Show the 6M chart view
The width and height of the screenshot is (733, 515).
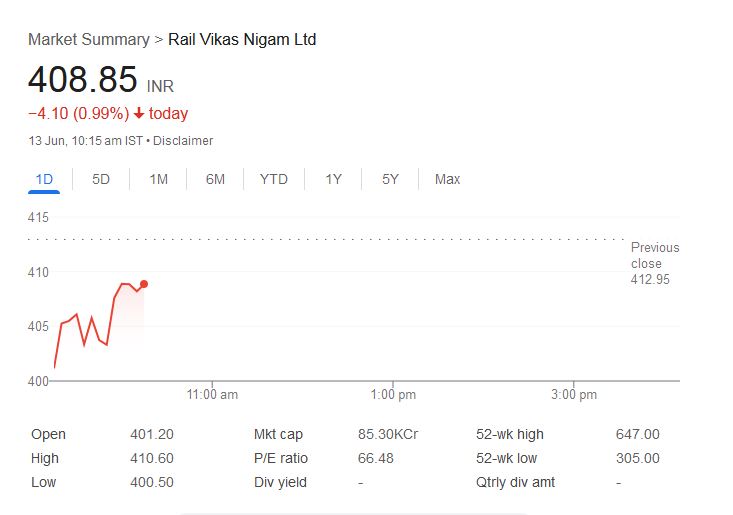[215, 179]
